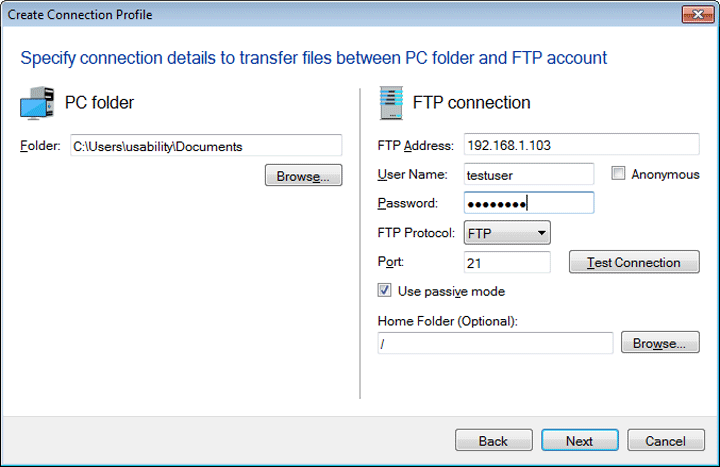Click into the User Name field

[x=529, y=174]
